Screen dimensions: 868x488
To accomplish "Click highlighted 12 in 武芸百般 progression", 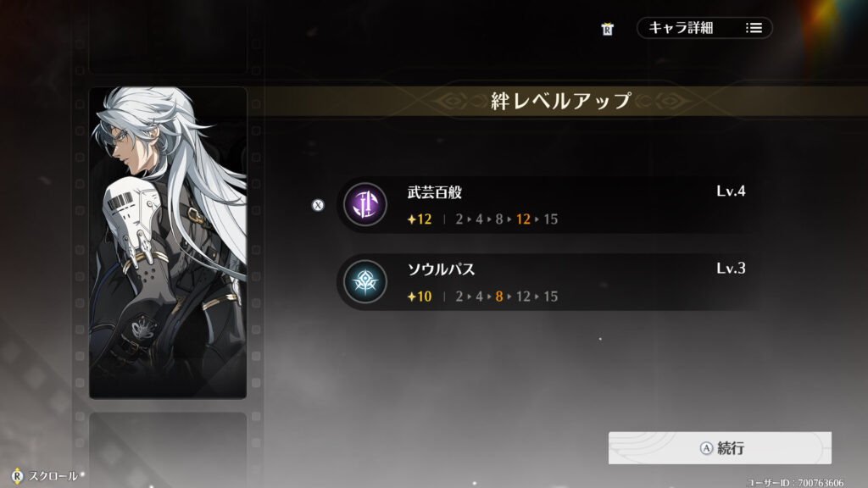I will 523,219.
